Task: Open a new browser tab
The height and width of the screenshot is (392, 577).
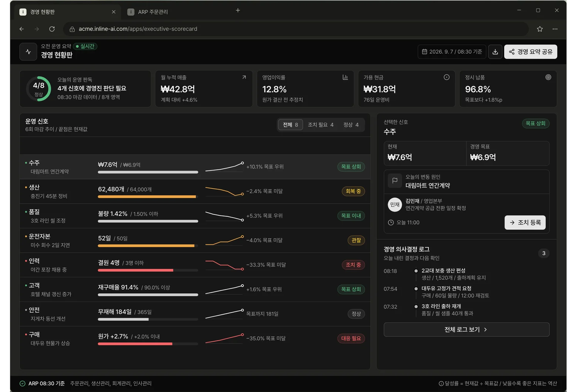Action: [238, 10]
